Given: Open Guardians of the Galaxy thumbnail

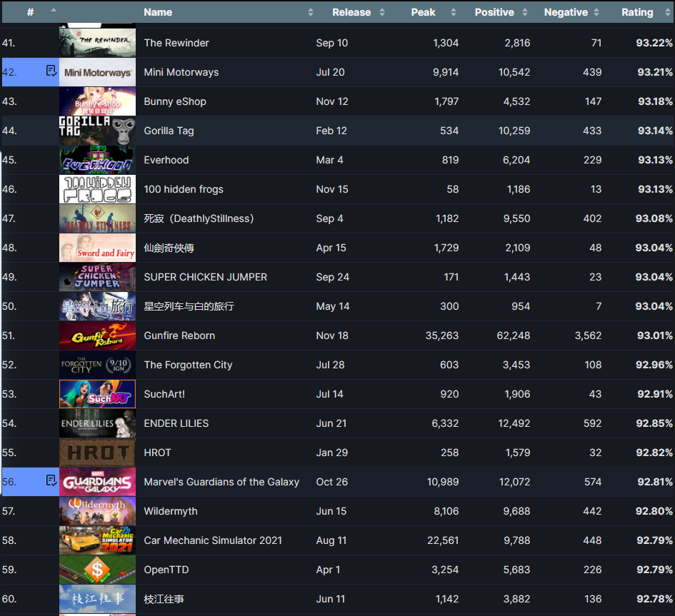Looking at the screenshot, I should pyautogui.click(x=97, y=482).
